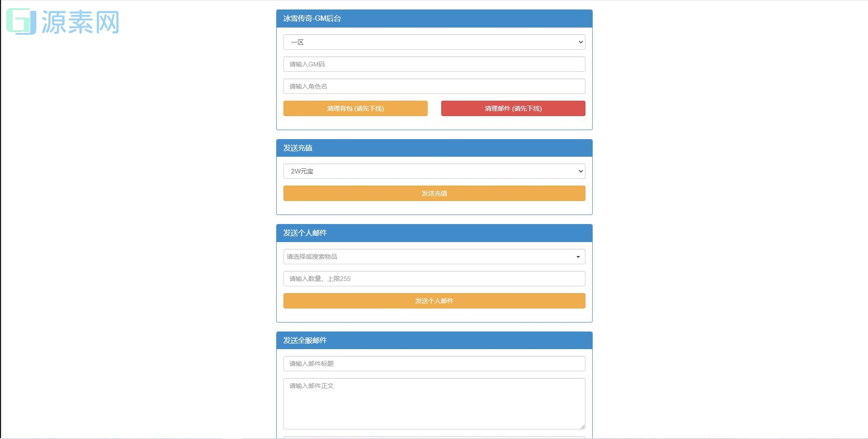Viewport: 868px width, 439px height.
Task: Select the dropdown arrow on the item search box
Action: [577, 256]
